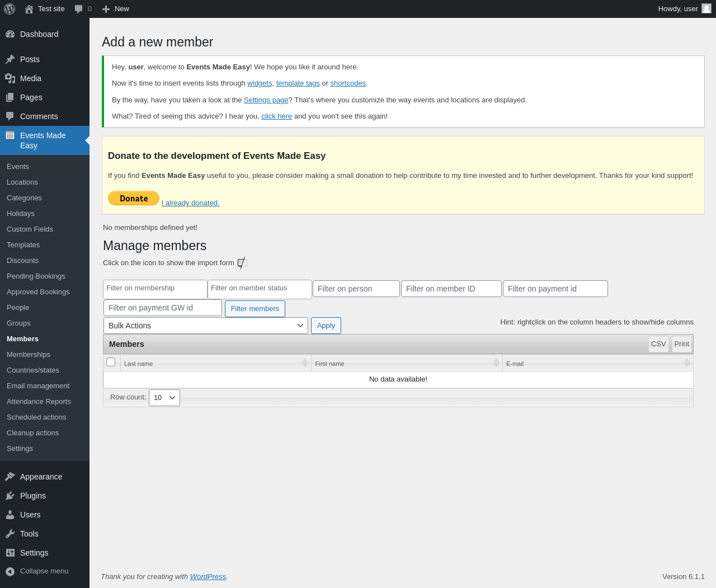
Task: Open the Memberships submenu item
Action: pyautogui.click(x=29, y=355)
